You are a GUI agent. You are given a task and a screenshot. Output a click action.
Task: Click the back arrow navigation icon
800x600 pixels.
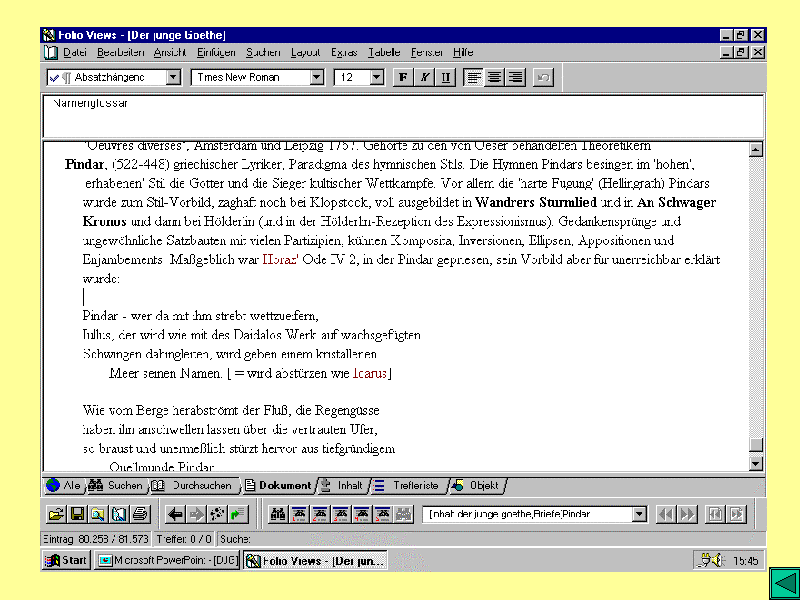[x=175, y=514]
